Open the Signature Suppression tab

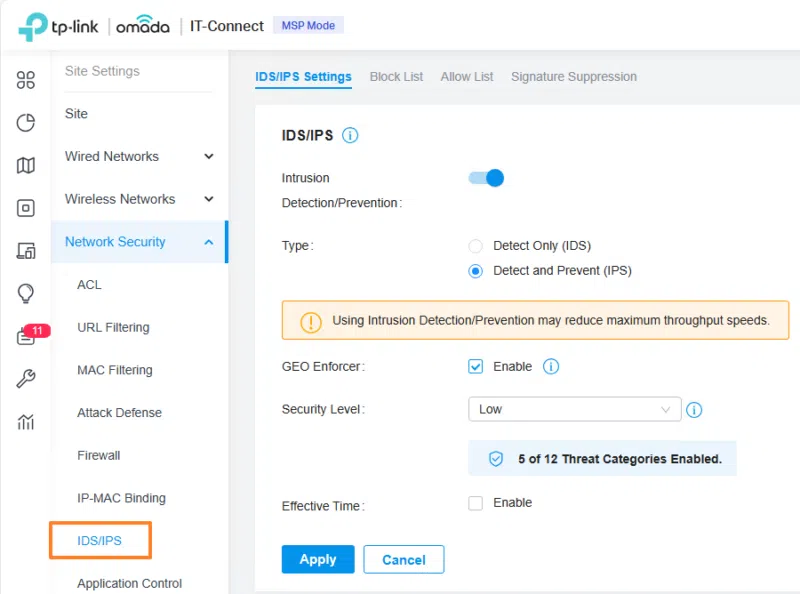pos(573,76)
